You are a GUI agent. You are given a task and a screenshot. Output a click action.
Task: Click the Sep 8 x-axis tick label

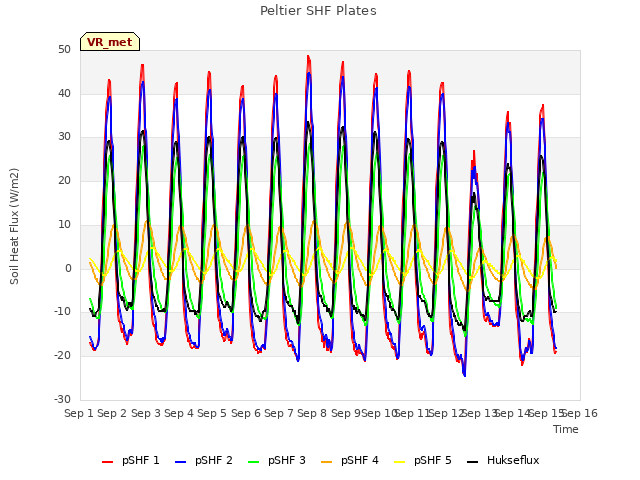312,413
